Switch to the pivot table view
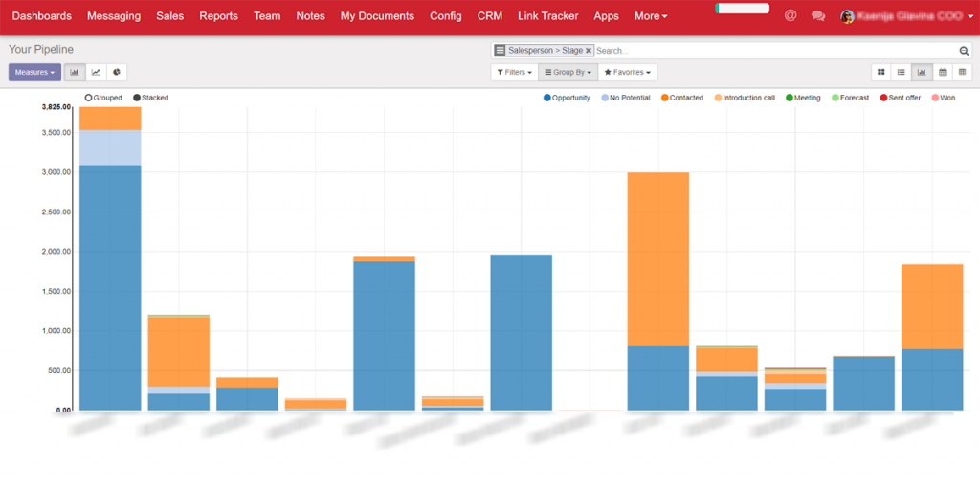Image resolution: width=980 pixels, height=490 pixels. pos(962,72)
